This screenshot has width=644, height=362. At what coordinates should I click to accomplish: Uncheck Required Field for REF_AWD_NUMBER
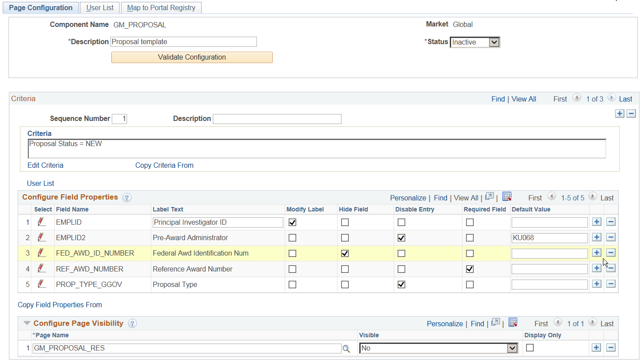click(470, 269)
